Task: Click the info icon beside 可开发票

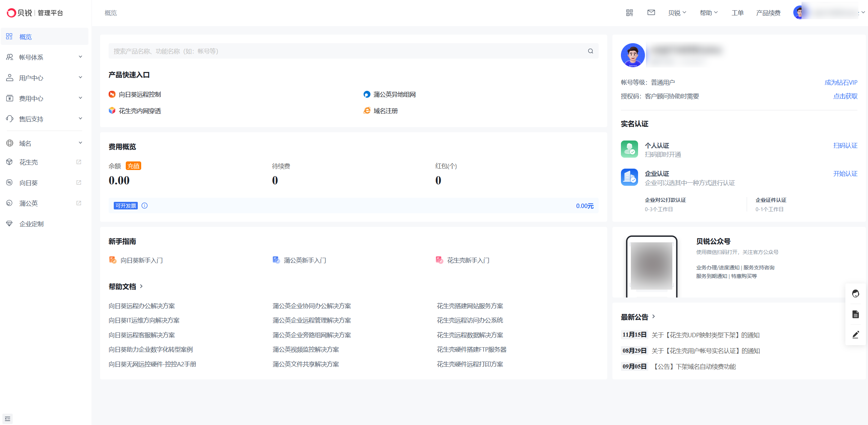Action: [x=145, y=206]
